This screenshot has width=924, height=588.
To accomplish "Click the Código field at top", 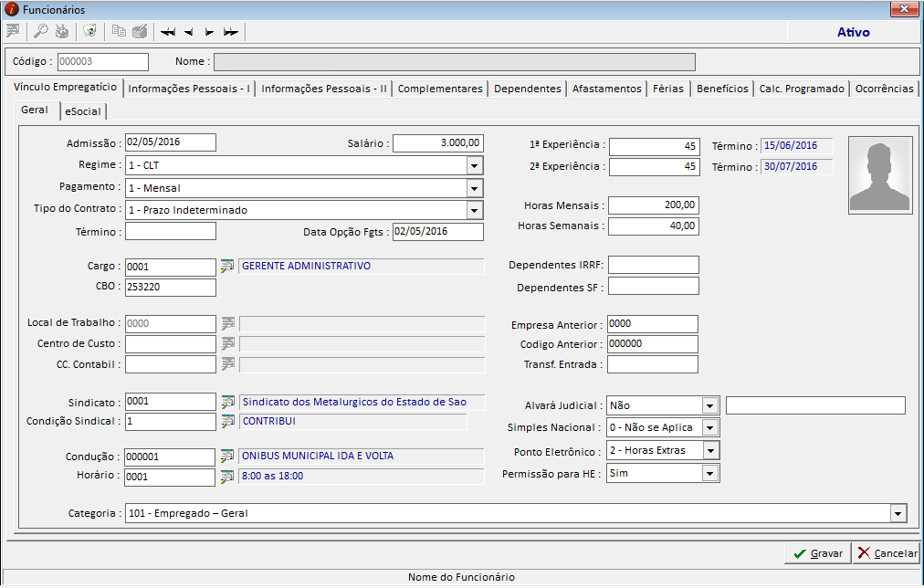I will [x=103, y=62].
